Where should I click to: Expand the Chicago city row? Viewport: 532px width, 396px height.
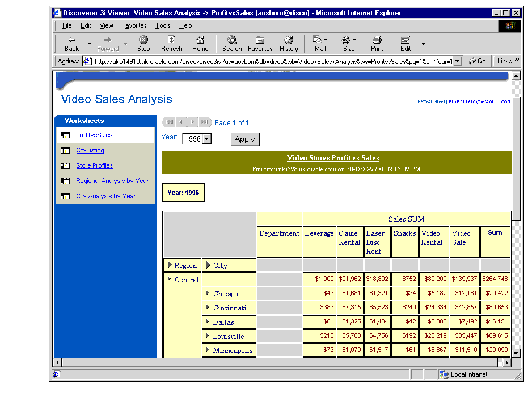208,293
